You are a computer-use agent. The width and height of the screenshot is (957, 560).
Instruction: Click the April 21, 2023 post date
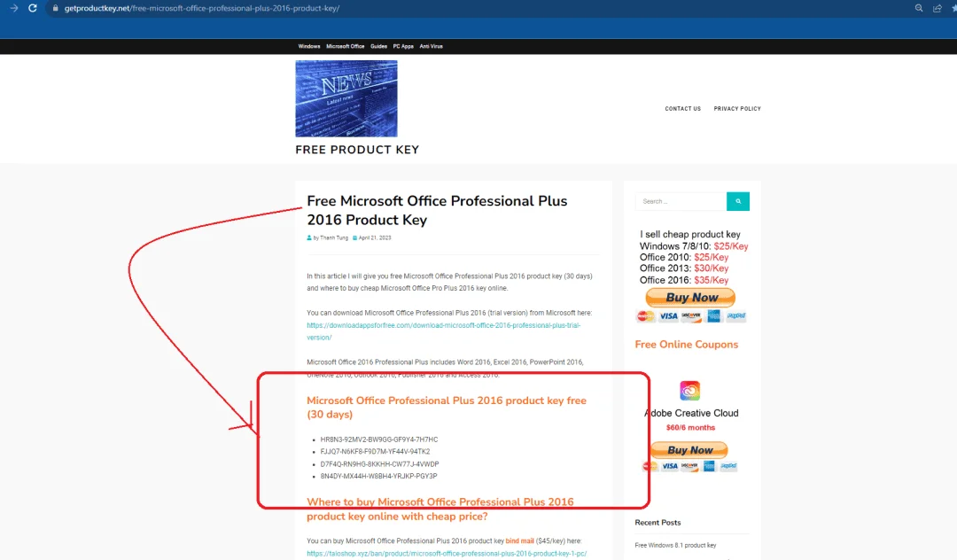pyautogui.click(x=375, y=237)
